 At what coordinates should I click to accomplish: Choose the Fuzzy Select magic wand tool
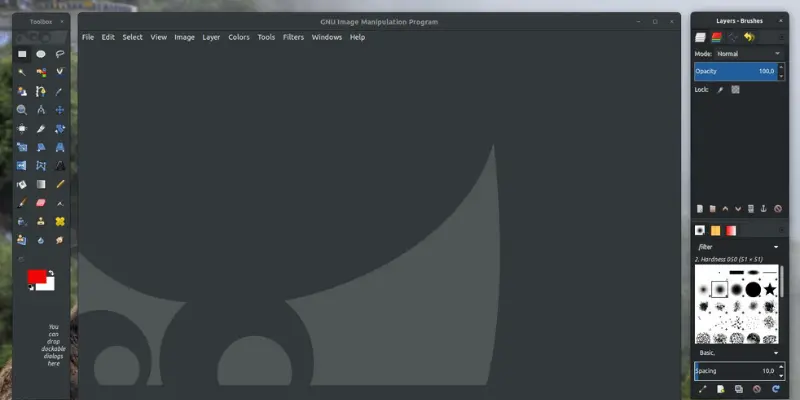[22, 72]
